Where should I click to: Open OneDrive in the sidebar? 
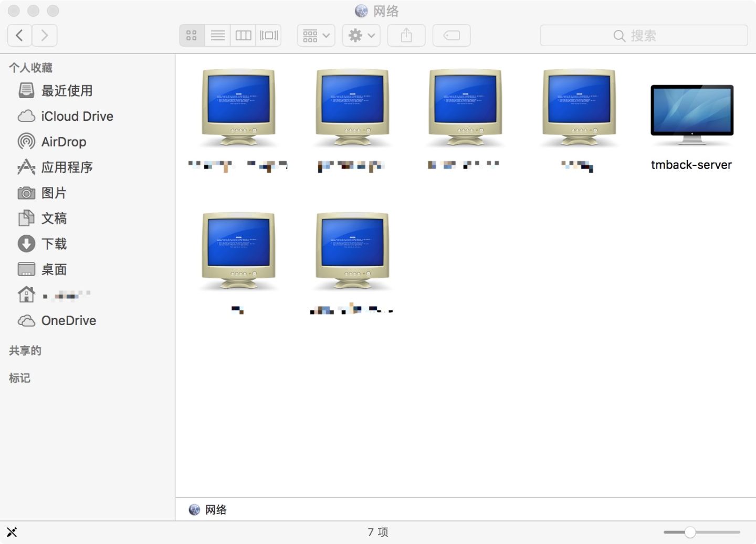pos(87,320)
